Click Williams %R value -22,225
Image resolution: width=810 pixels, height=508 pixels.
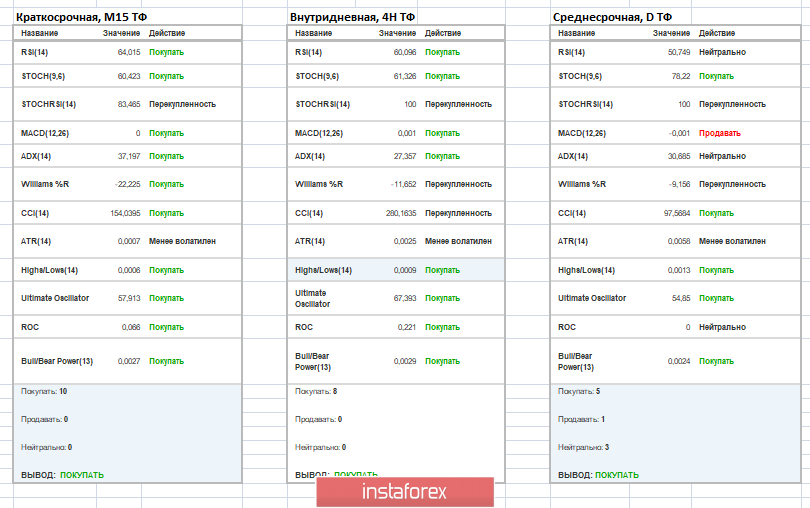[127, 184]
